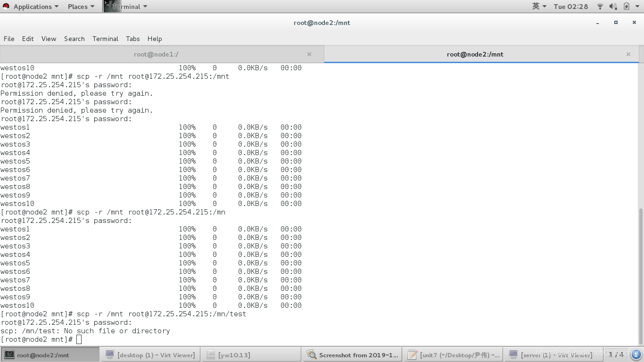Select the root@node2:/mnt tab
Image resolution: width=644 pixels, height=362 pixels.
[x=475, y=54]
